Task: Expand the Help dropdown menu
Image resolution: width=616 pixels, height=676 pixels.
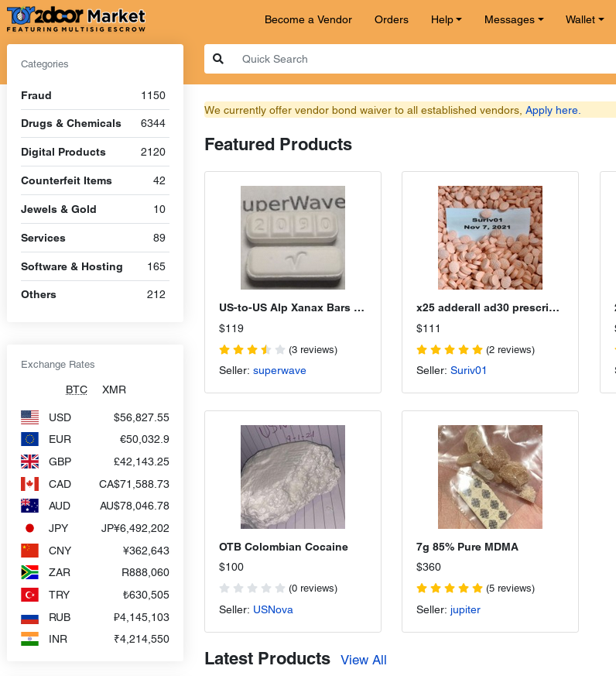Action: [x=447, y=20]
